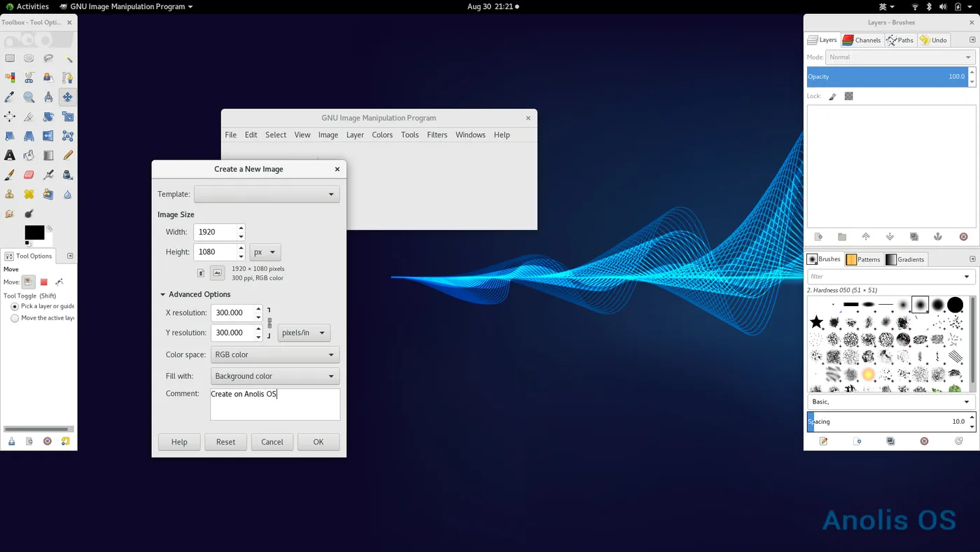Screen dimensions: 980x552
Task: Choose the Bucket Fill tool
Action: [29, 156]
